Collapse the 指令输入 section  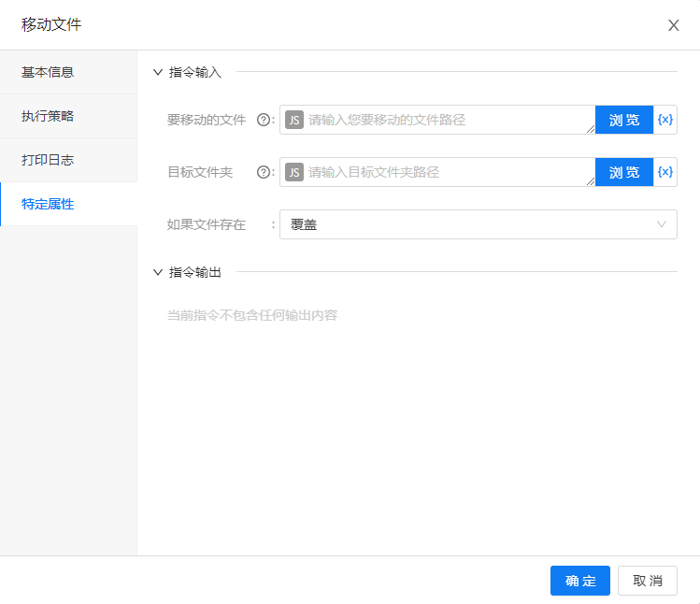tap(158, 72)
